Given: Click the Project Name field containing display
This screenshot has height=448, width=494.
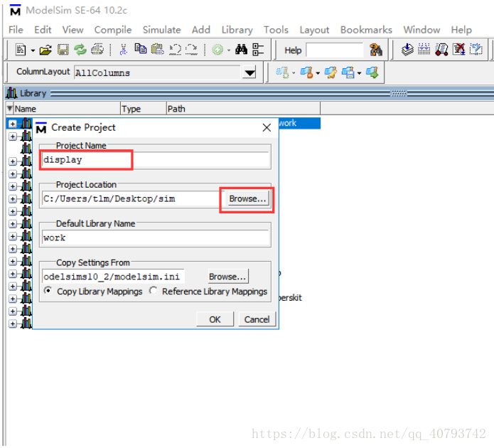Looking at the screenshot, I should pyautogui.click(x=156, y=160).
